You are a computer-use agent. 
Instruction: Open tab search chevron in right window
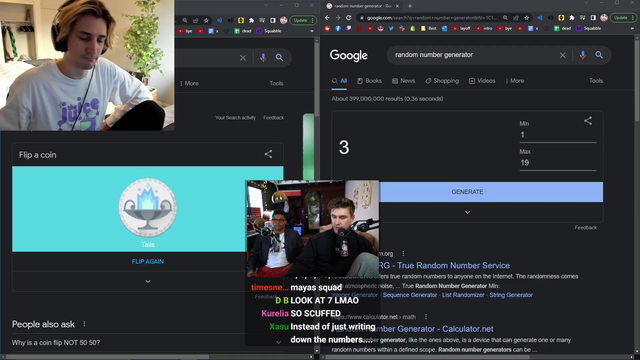(586, 3)
